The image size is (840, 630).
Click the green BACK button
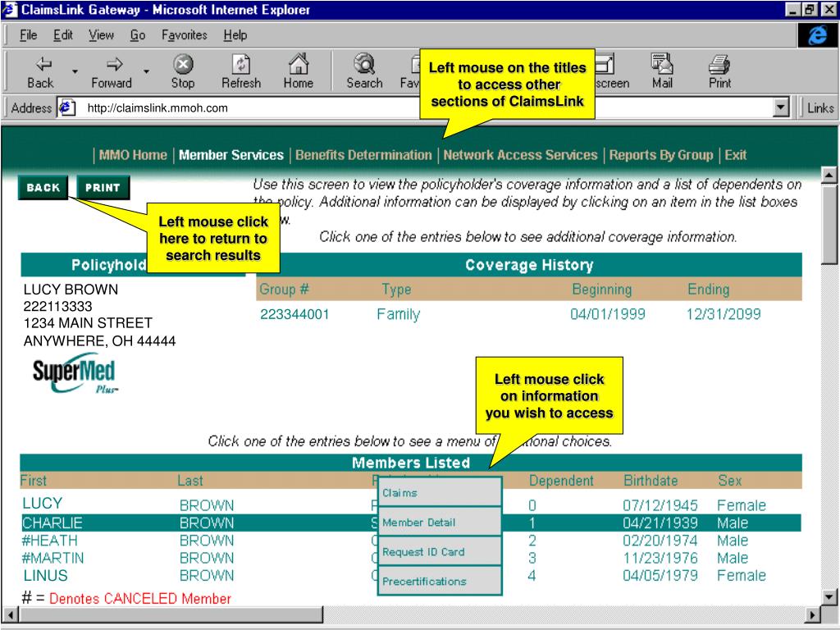43,188
